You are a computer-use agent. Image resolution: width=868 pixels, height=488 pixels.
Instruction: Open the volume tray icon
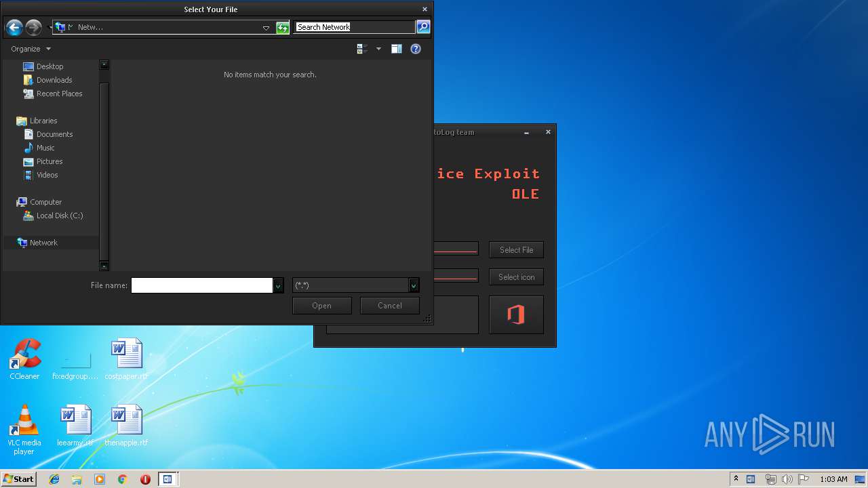pos(787,479)
